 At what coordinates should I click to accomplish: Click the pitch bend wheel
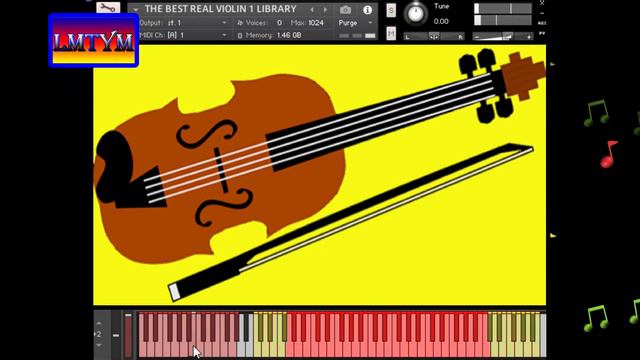tap(116, 336)
